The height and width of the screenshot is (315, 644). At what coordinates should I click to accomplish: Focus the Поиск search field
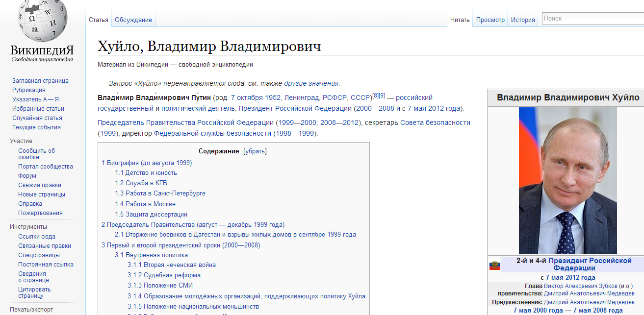[x=592, y=19]
